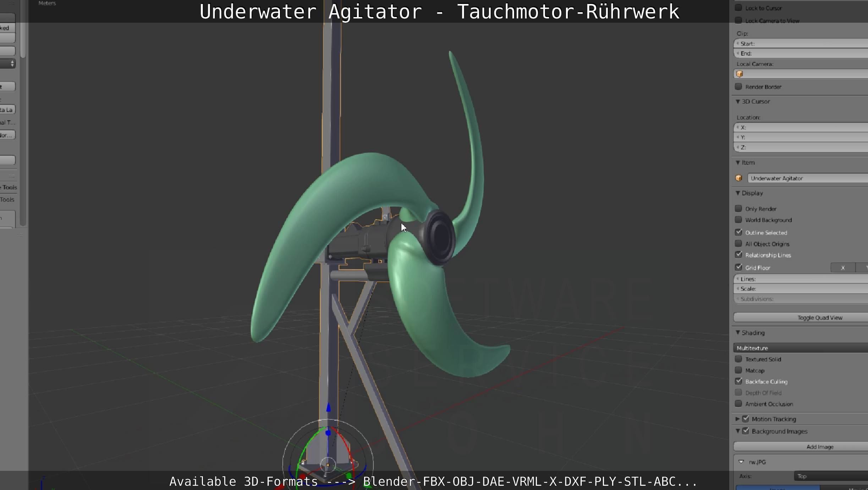Edit the Underwater Agitator name field

808,178
